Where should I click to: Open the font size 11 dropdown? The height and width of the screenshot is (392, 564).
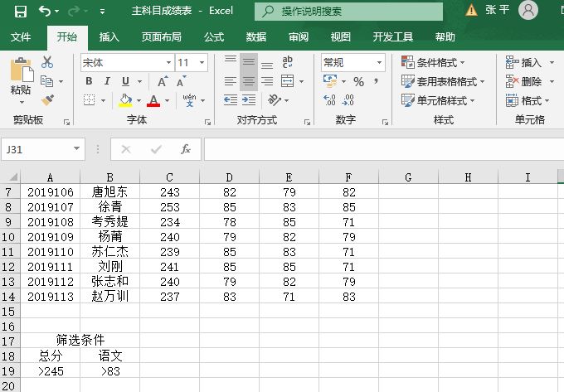[204, 63]
